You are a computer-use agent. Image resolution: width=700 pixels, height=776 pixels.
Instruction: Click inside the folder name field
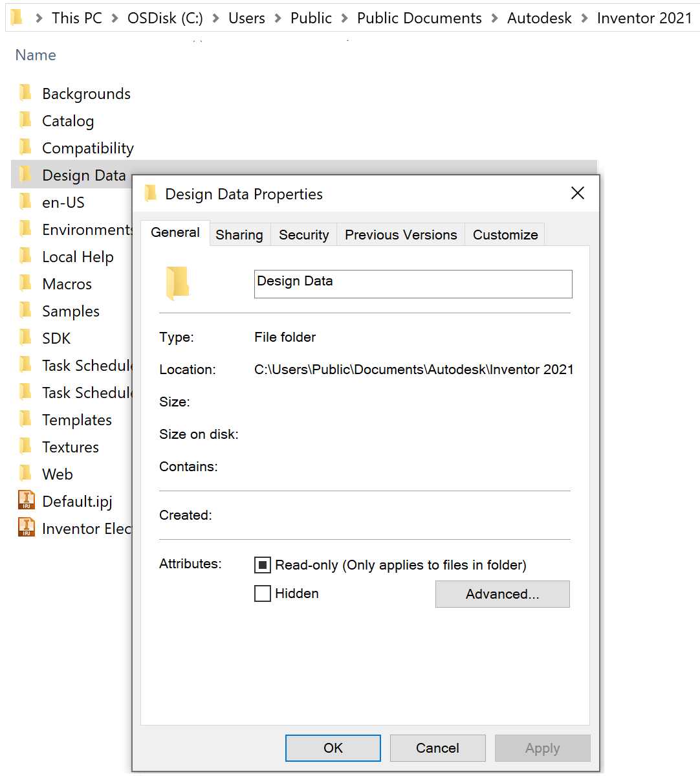point(412,283)
